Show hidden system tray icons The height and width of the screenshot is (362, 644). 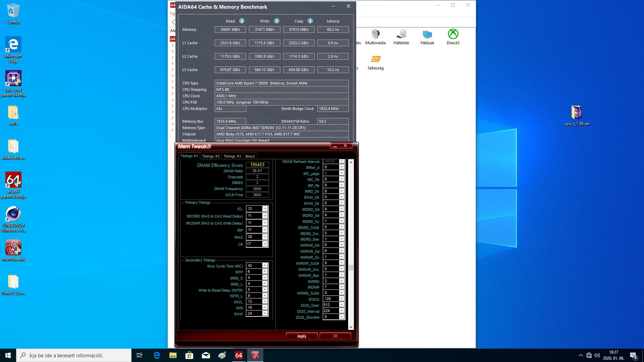click(581, 355)
